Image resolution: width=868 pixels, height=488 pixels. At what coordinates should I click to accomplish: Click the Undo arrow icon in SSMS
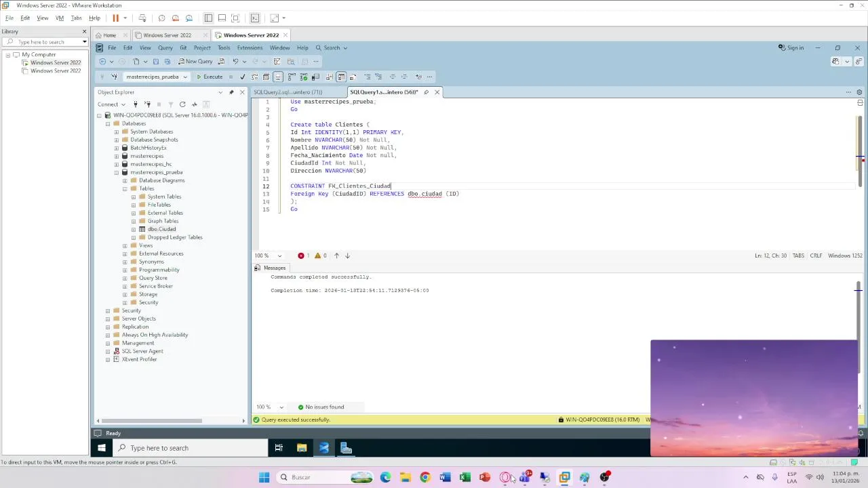(235, 61)
